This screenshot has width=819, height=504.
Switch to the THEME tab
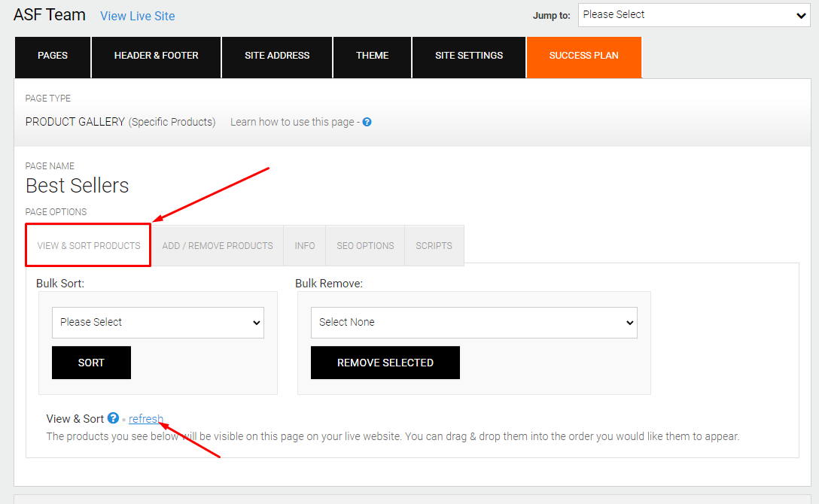[372, 57]
